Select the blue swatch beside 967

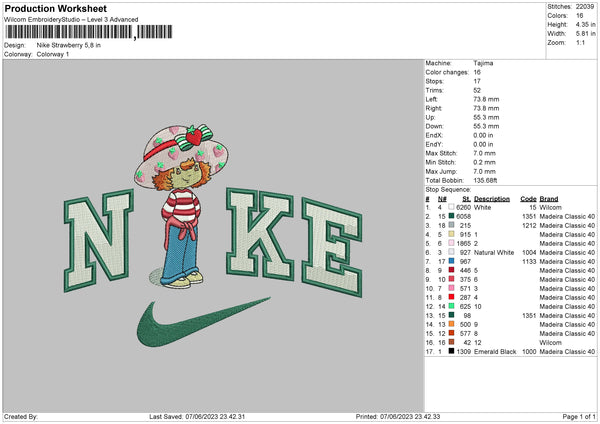pyautogui.click(x=451, y=261)
